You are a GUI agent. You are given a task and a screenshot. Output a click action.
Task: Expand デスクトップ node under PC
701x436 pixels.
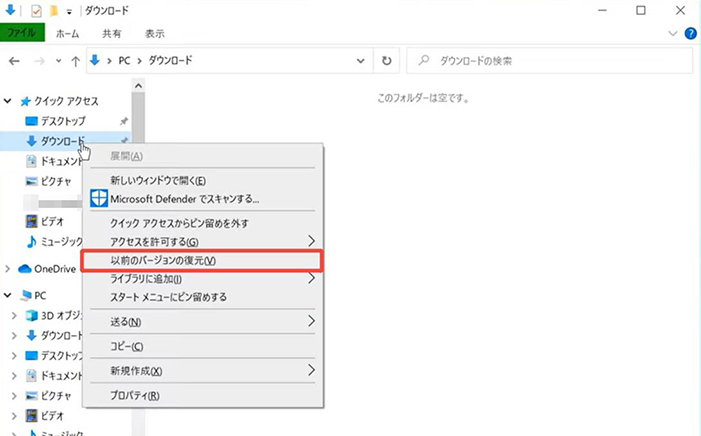coord(14,356)
